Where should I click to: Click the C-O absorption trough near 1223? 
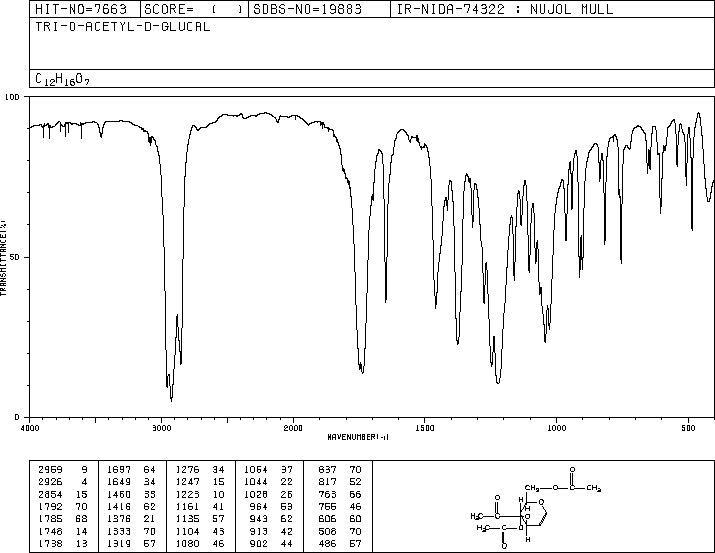point(498,382)
